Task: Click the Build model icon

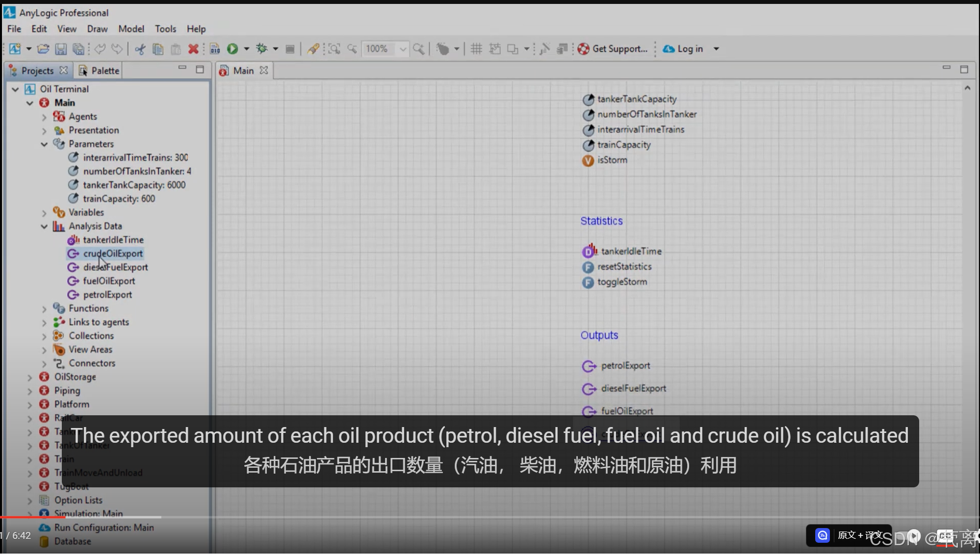Action: point(215,49)
